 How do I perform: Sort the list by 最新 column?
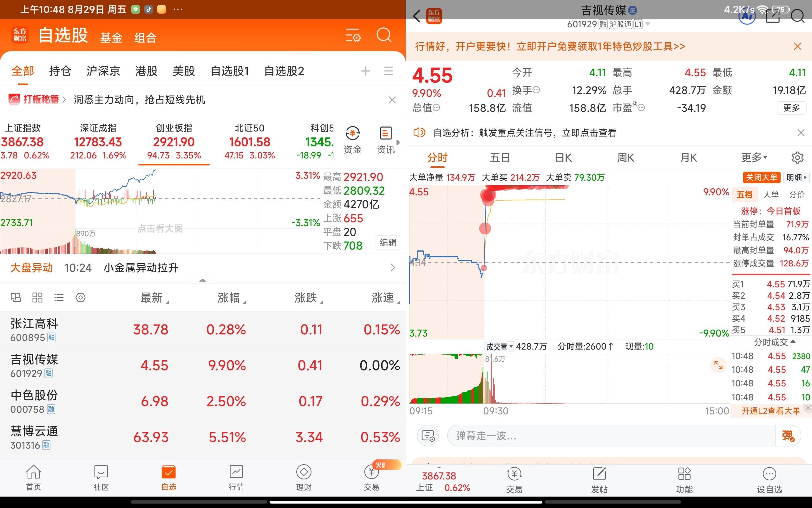[154, 298]
